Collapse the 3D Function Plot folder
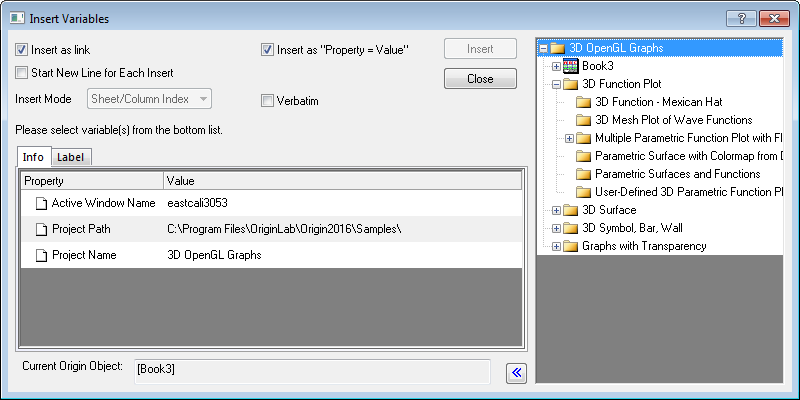The width and height of the screenshot is (800, 400). [557, 84]
